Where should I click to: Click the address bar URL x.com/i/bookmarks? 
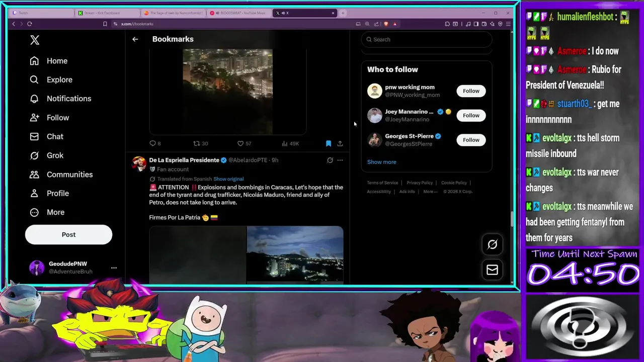point(137,24)
